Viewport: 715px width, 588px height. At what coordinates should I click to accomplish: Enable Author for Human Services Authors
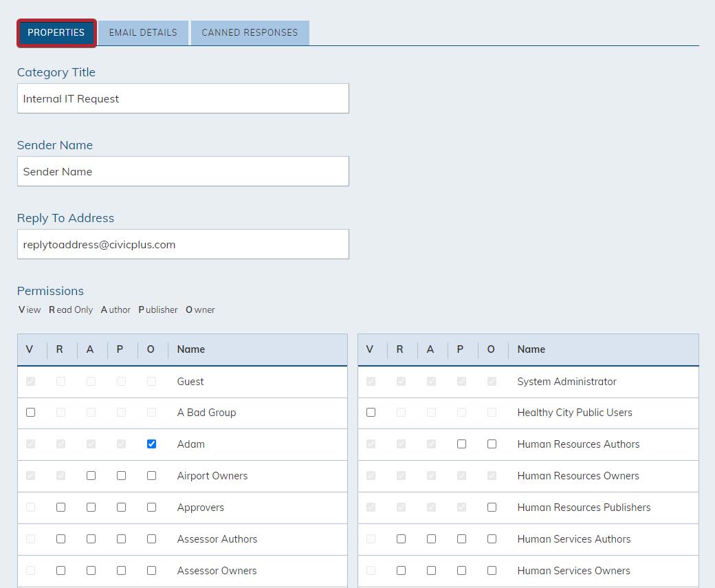(431, 538)
